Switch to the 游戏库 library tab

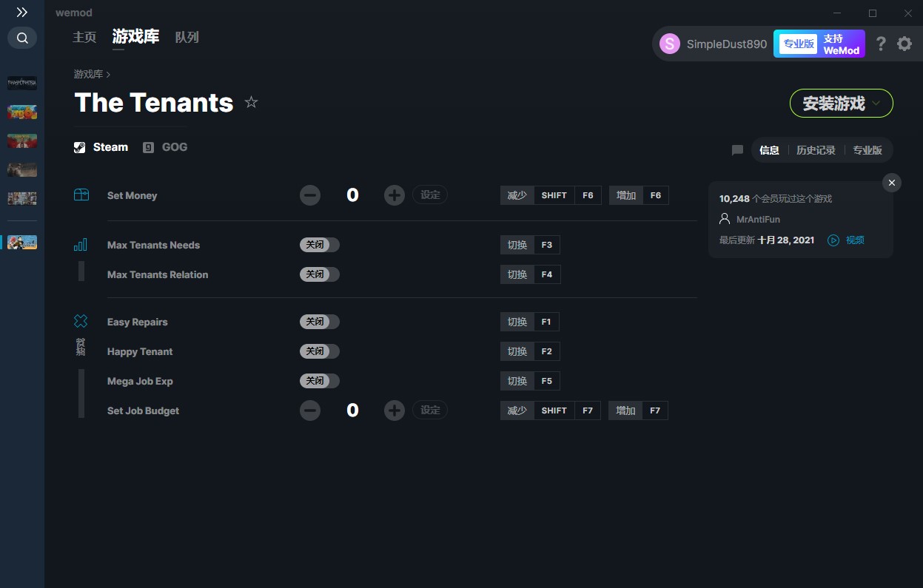tap(135, 37)
